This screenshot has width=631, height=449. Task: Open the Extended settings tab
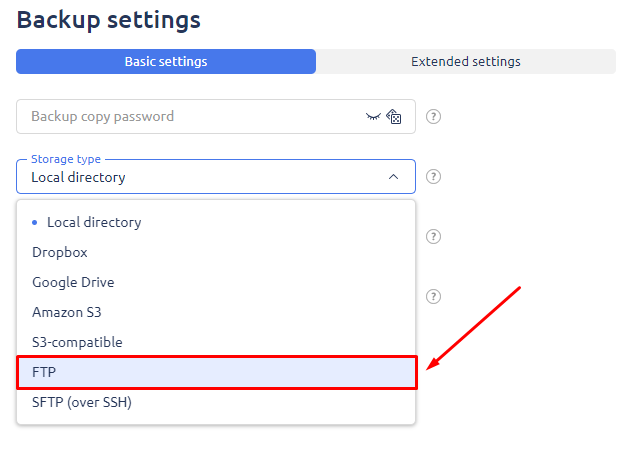466,62
